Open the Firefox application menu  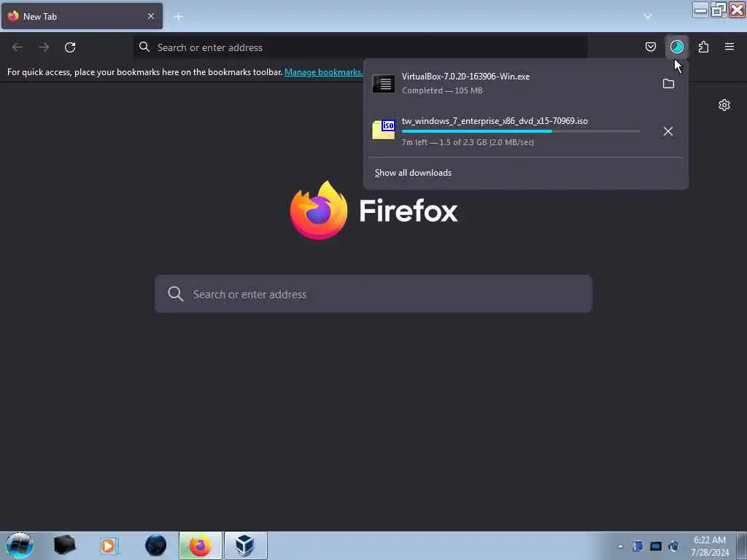click(729, 47)
